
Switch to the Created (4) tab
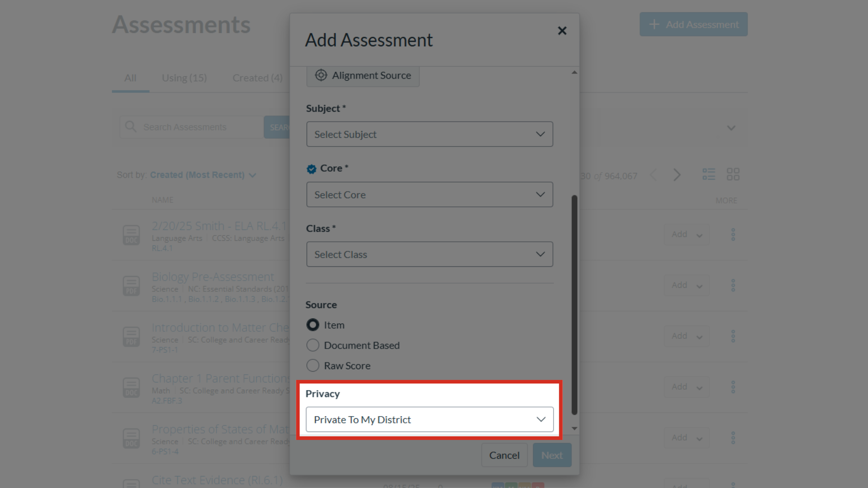258,78
